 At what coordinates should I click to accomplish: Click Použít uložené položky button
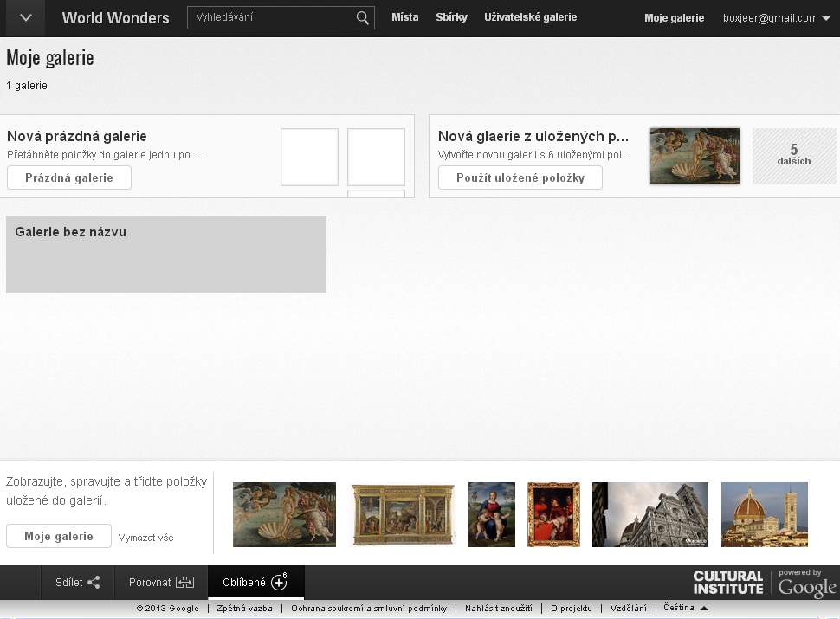(520, 177)
